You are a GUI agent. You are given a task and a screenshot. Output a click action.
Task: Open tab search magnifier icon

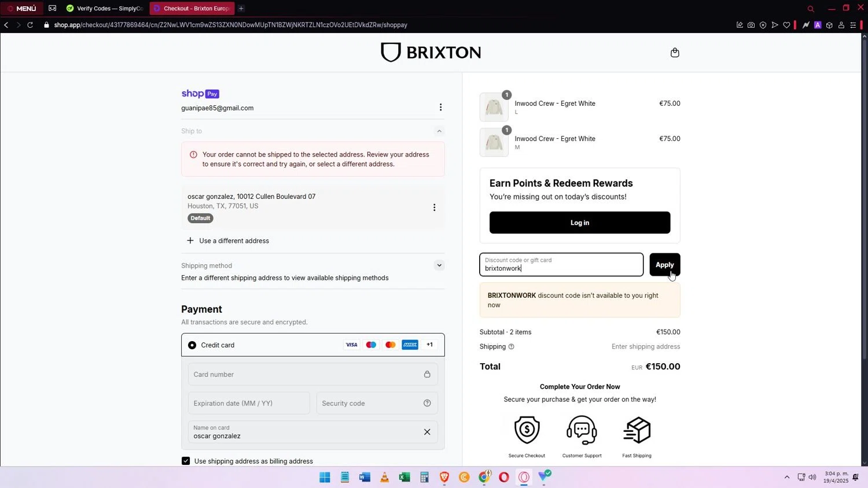pos(811,9)
